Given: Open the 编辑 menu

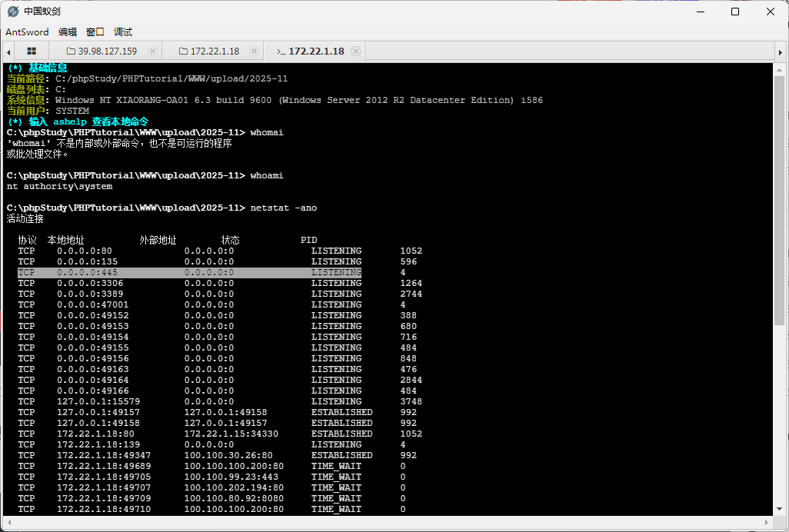Looking at the screenshot, I should [68, 32].
